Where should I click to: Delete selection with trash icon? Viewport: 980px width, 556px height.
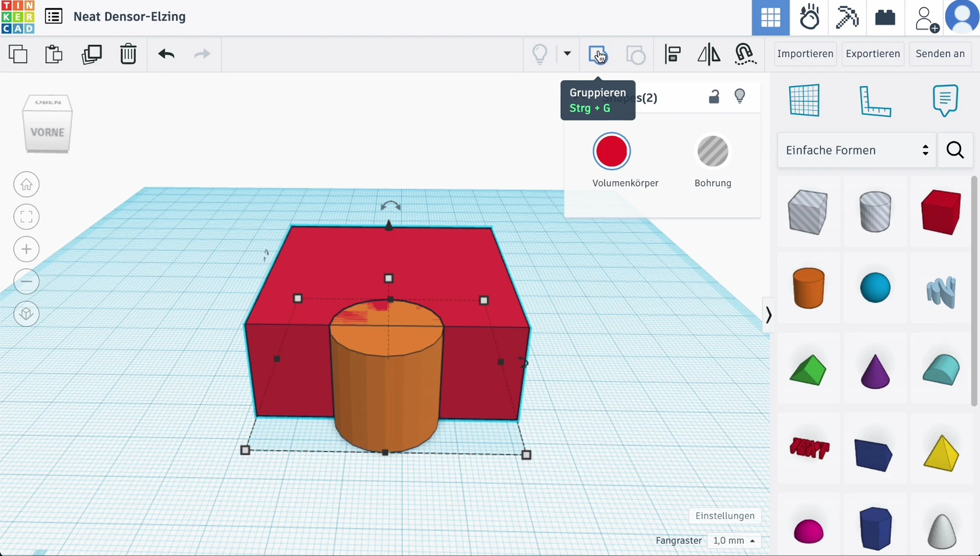(128, 54)
